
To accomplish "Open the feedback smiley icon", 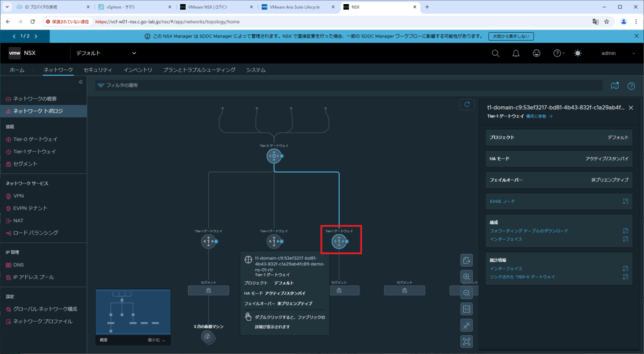I will click(x=537, y=53).
